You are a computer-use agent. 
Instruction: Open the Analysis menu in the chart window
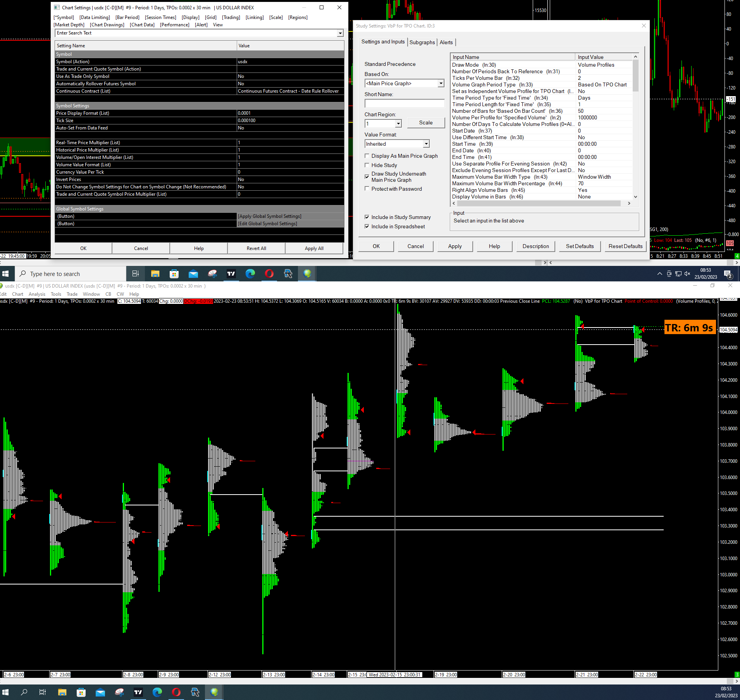tap(37, 294)
